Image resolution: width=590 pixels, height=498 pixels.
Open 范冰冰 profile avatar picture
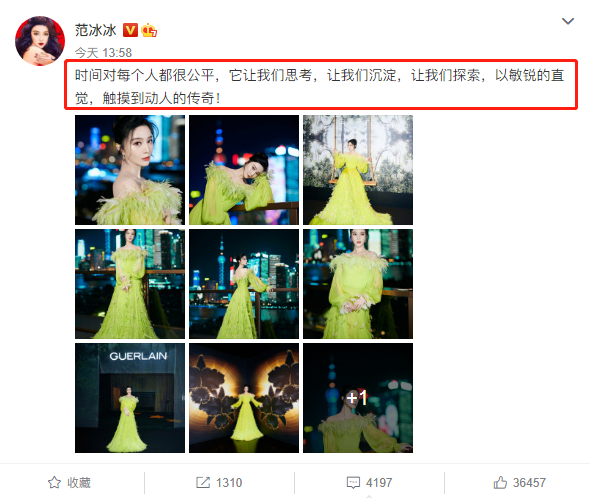pyautogui.click(x=40, y=41)
